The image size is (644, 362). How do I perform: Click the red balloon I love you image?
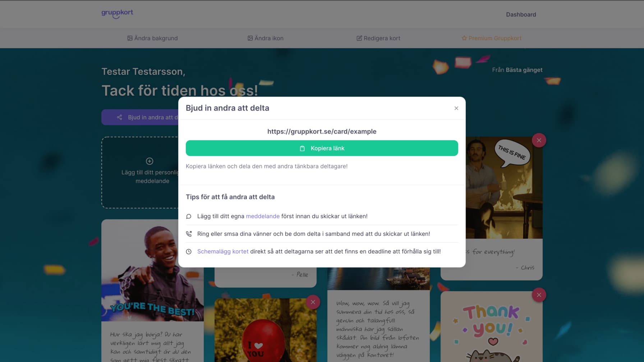point(266,330)
